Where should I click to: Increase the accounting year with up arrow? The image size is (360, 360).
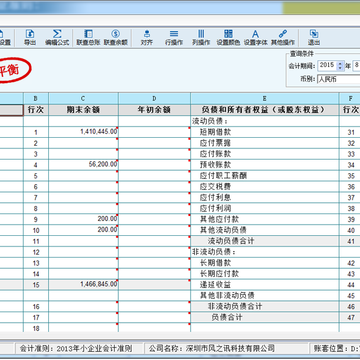340,63
